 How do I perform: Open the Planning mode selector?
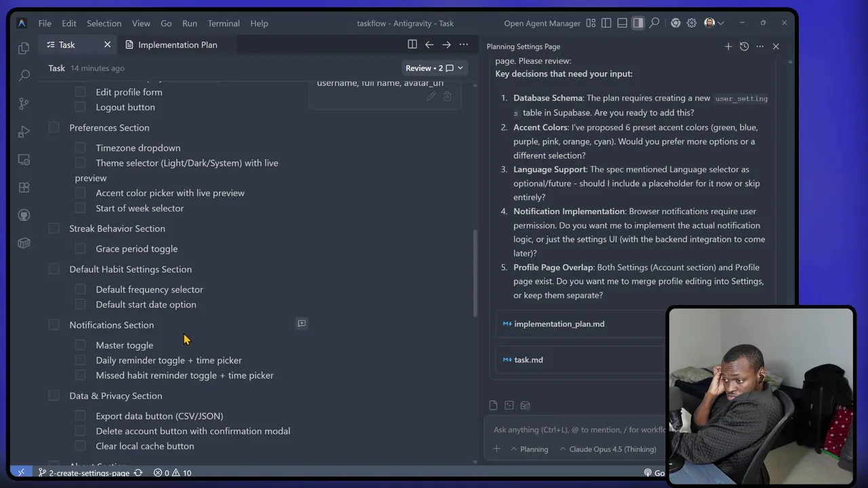tap(529, 449)
